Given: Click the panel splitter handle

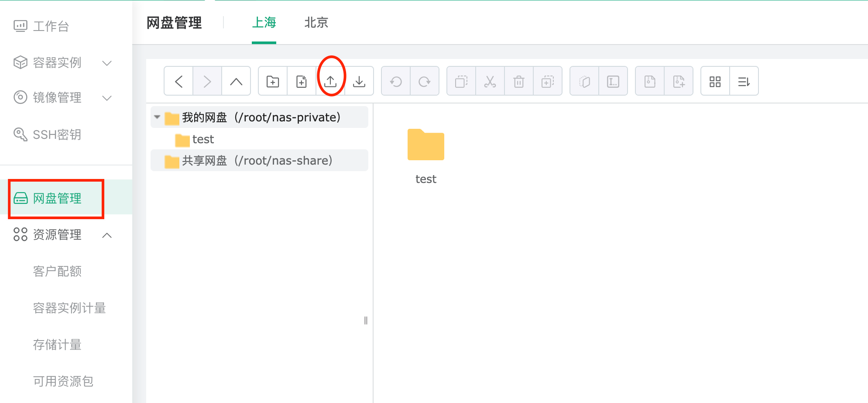Looking at the screenshot, I should tap(366, 320).
